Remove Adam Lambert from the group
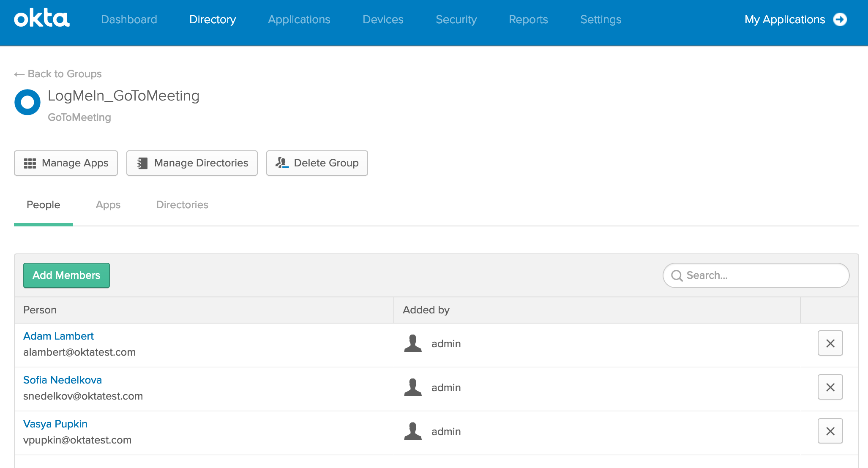868x468 pixels. [x=830, y=343]
